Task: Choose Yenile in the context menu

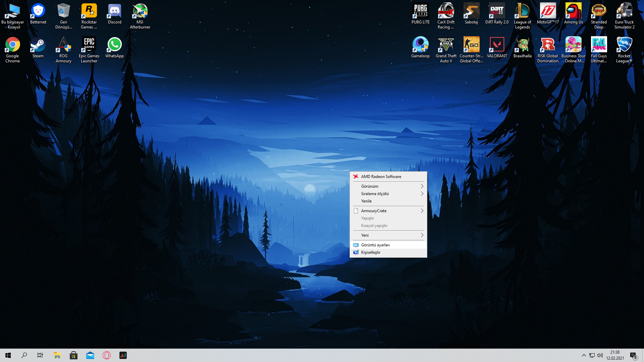Action: pos(388,201)
